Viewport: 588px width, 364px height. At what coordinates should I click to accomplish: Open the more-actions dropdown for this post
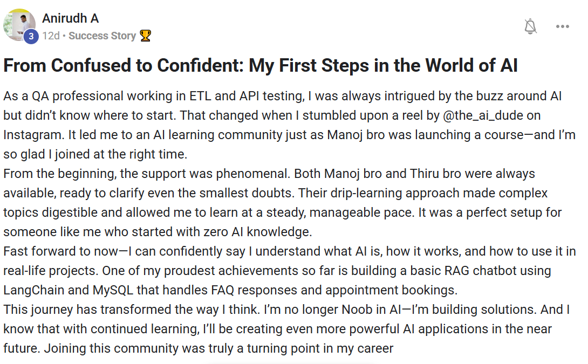coord(563,26)
